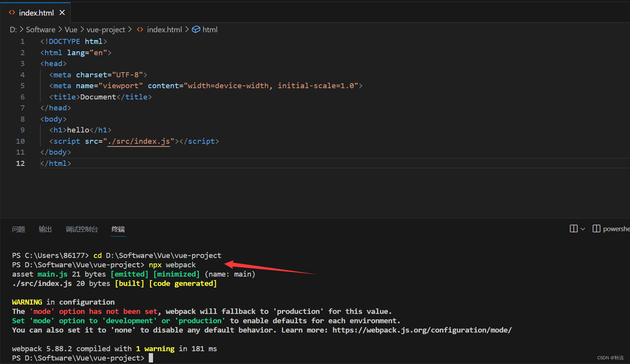The width and height of the screenshot is (630, 364).
Task: Select the powershell terminal entry
Action: [611, 229]
